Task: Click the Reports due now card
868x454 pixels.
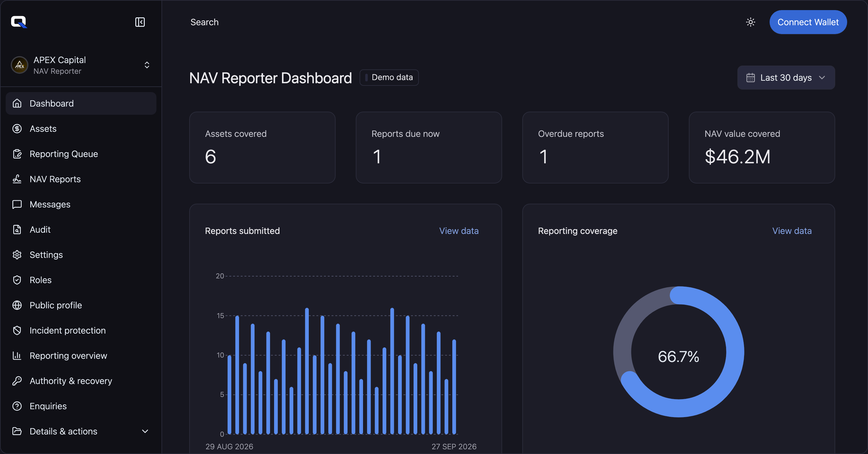Action: [429, 148]
